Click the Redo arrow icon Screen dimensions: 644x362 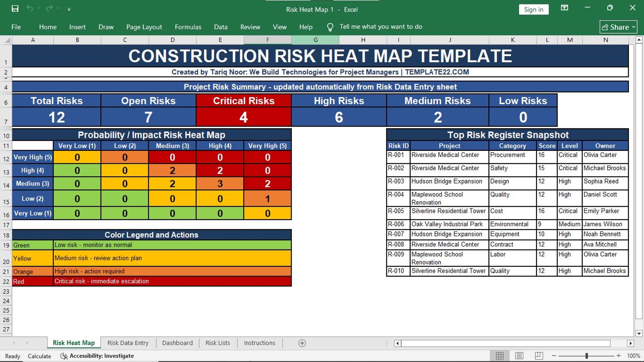tap(49, 9)
